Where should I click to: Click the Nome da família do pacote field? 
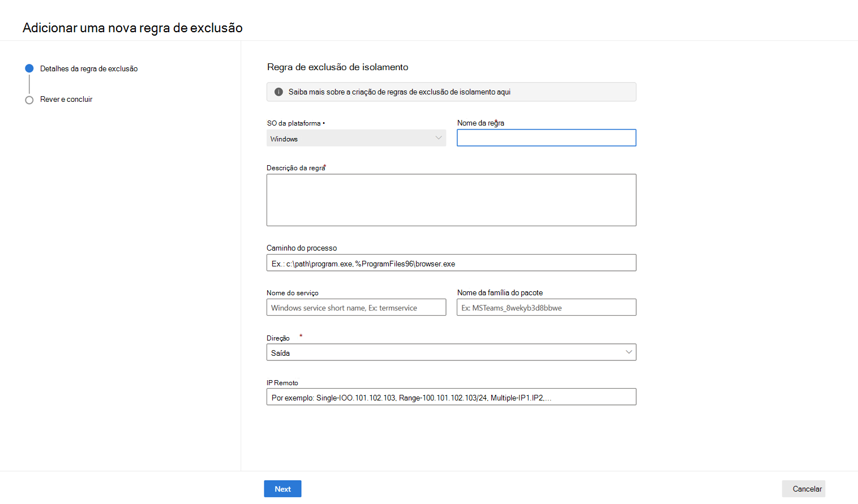tap(546, 308)
